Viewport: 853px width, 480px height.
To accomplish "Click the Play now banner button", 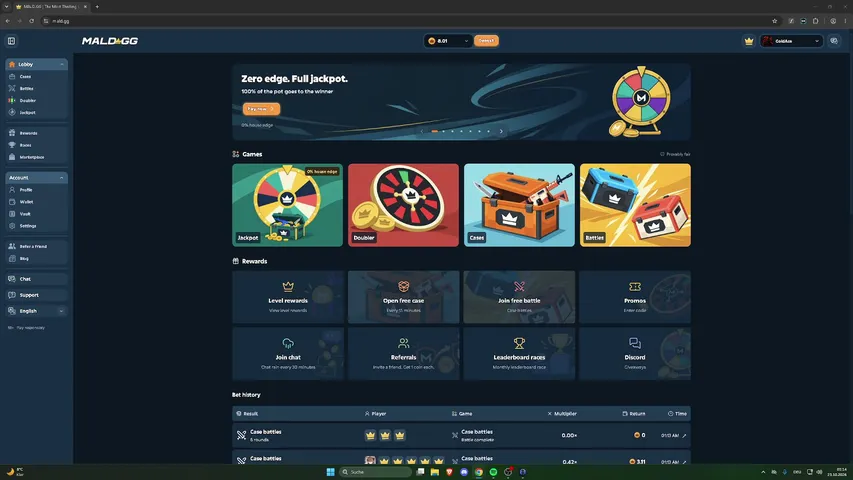I will point(261,109).
